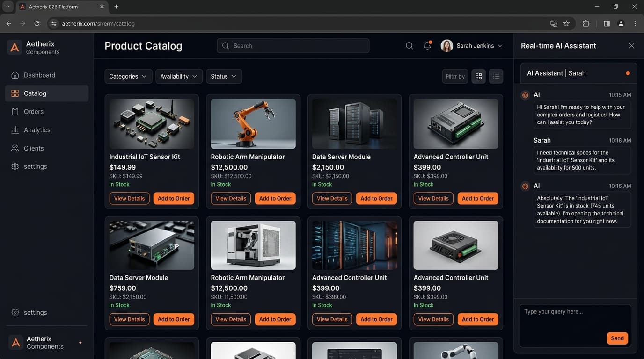Click the 'SKU: 11,500.00' text
This screenshot has height=359, width=644.
click(x=229, y=297)
